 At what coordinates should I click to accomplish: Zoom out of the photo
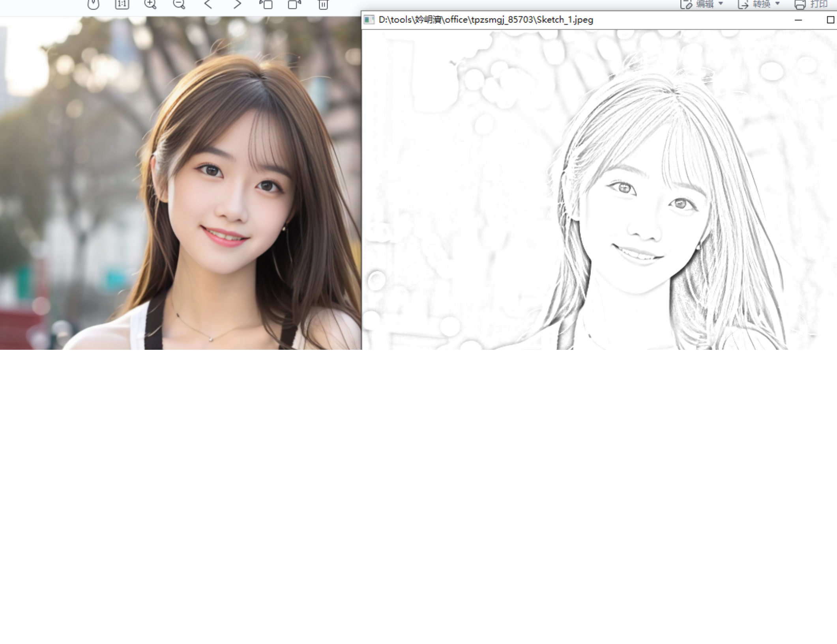179,4
